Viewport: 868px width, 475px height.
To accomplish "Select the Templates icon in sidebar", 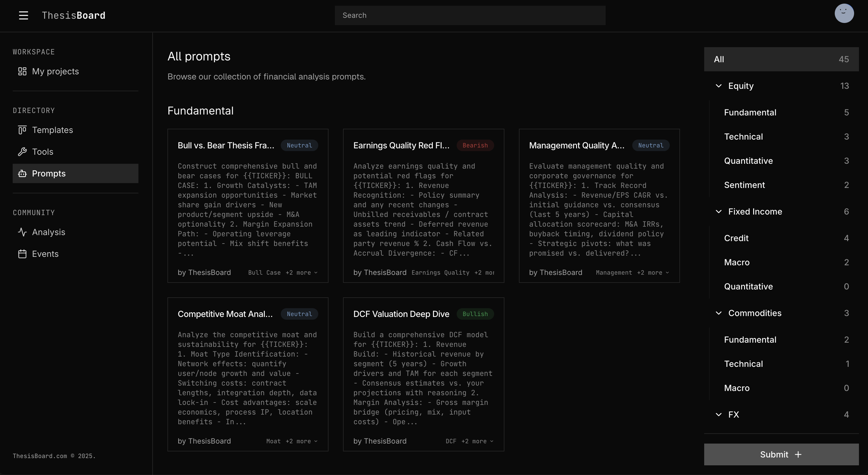I will [x=22, y=130].
